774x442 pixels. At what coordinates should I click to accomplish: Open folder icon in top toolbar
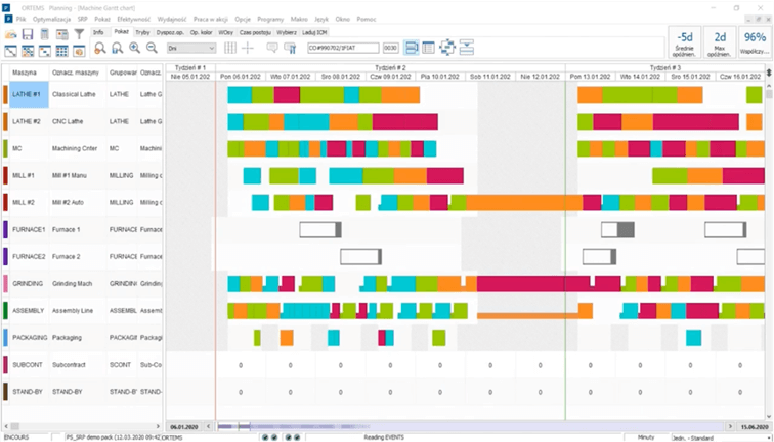point(12,34)
